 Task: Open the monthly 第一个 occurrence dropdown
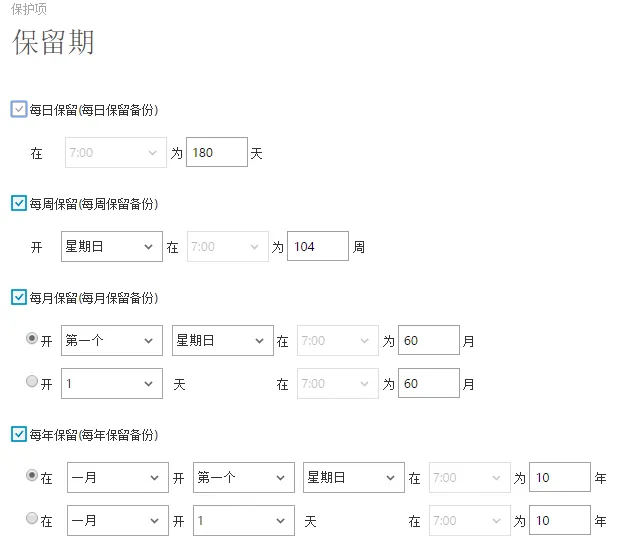(112, 340)
